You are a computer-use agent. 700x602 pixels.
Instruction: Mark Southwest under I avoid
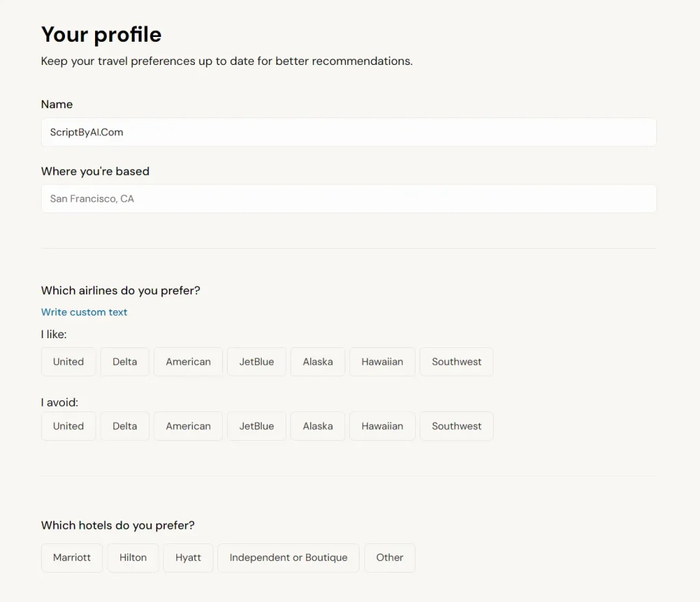coord(457,426)
